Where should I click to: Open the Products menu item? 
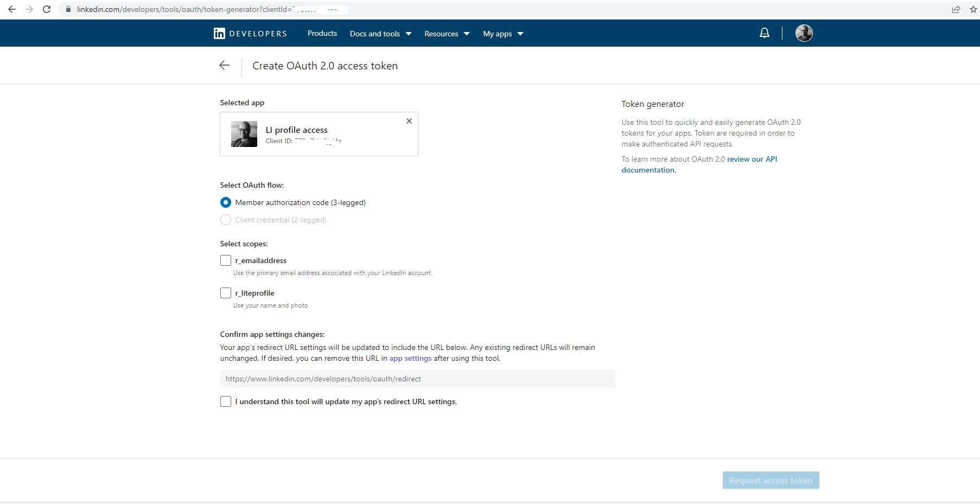[x=322, y=33]
